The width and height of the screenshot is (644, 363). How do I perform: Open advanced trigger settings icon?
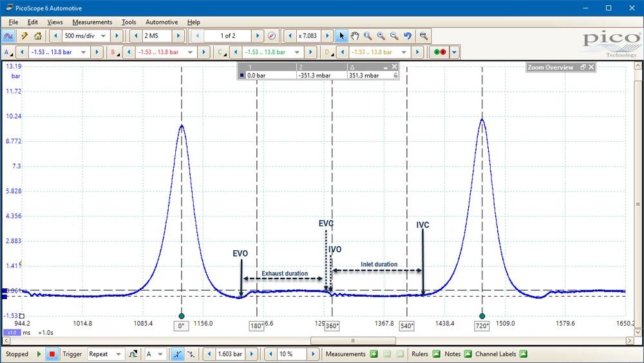click(x=133, y=354)
